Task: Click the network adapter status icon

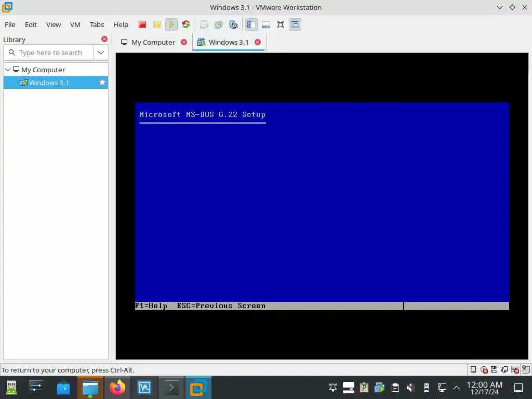Action: [x=504, y=369]
